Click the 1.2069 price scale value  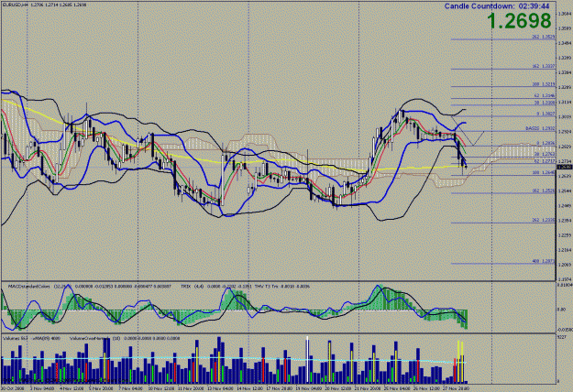565,265
